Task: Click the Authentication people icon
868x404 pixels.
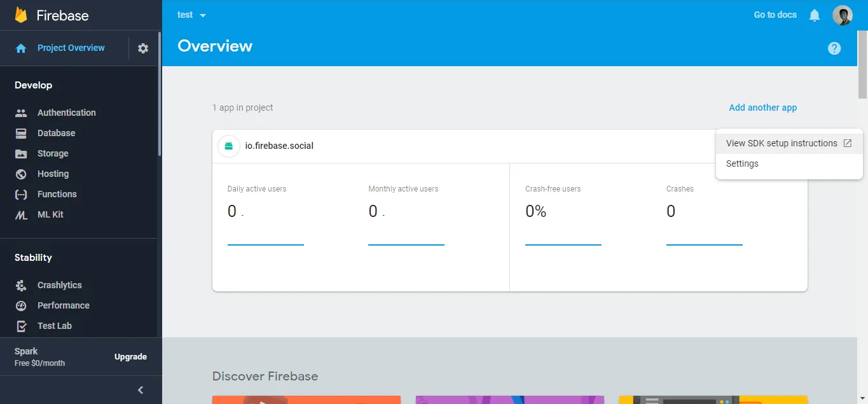Action: [x=21, y=113]
